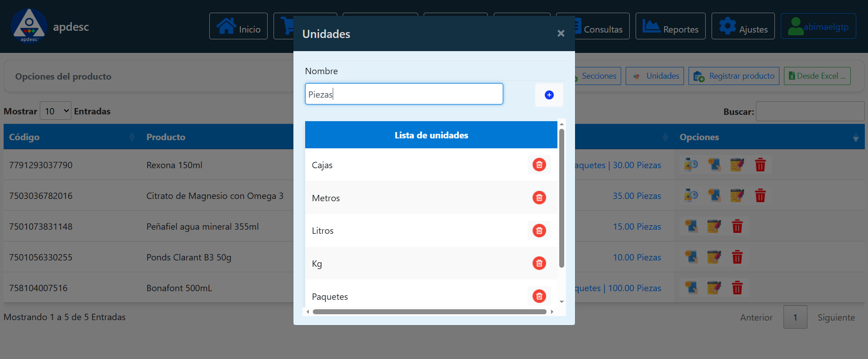
Task: Go to Inicio in the top navigation
Action: click(238, 26)
